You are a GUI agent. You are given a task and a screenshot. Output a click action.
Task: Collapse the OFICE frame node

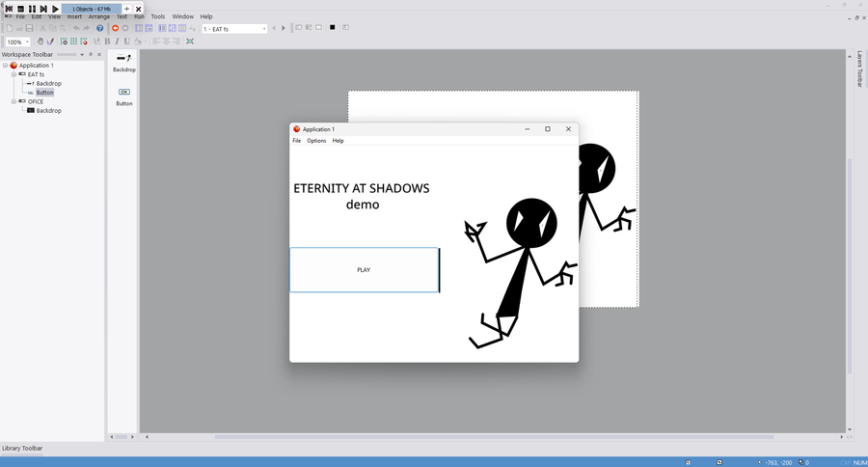pos(14,101)
